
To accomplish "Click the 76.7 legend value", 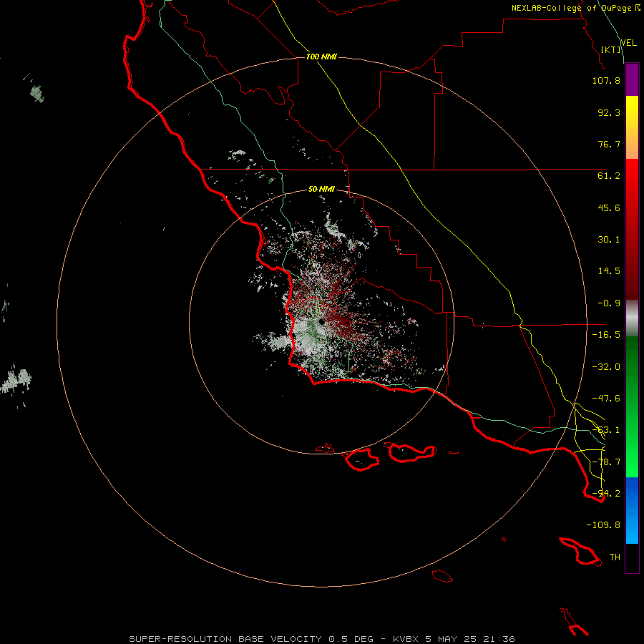I will 609,144.
